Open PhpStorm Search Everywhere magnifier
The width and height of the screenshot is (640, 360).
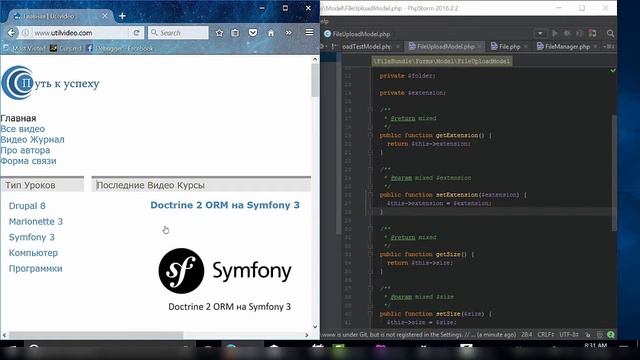tap(610, 33)
